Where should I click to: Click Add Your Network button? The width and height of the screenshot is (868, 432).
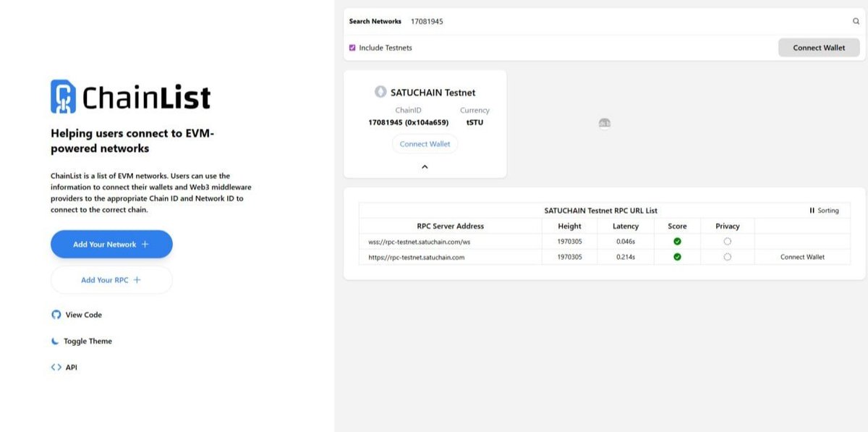click(111, 244)
